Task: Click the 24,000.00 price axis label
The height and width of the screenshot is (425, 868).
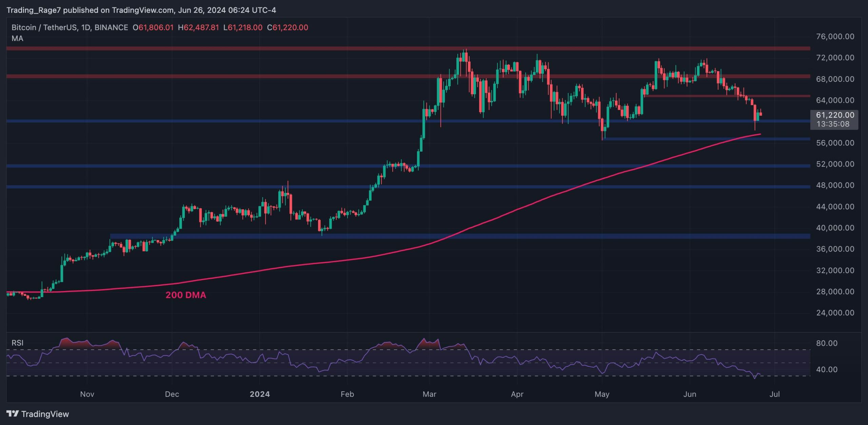Action: [x=835, y=313]
